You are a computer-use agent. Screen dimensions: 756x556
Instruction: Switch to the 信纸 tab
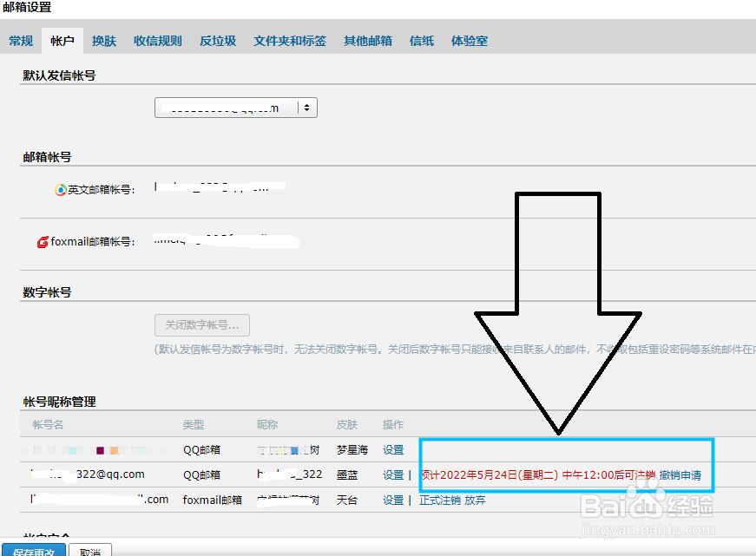421,40
